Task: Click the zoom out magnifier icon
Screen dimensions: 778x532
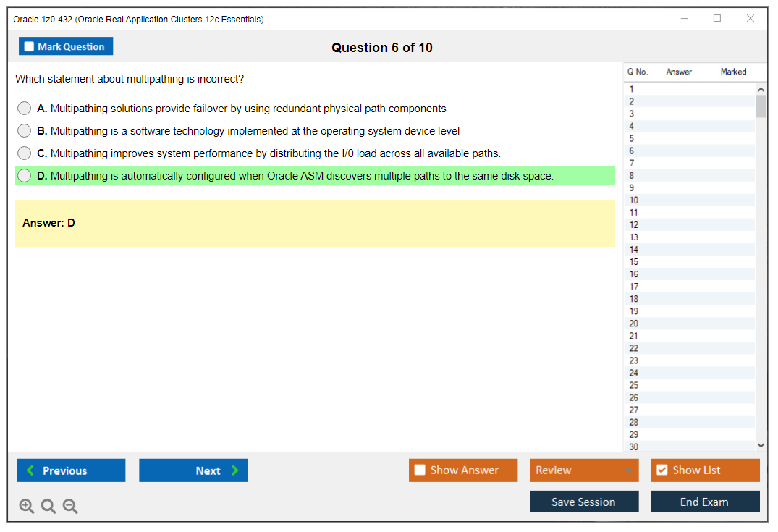Action: 70,507
